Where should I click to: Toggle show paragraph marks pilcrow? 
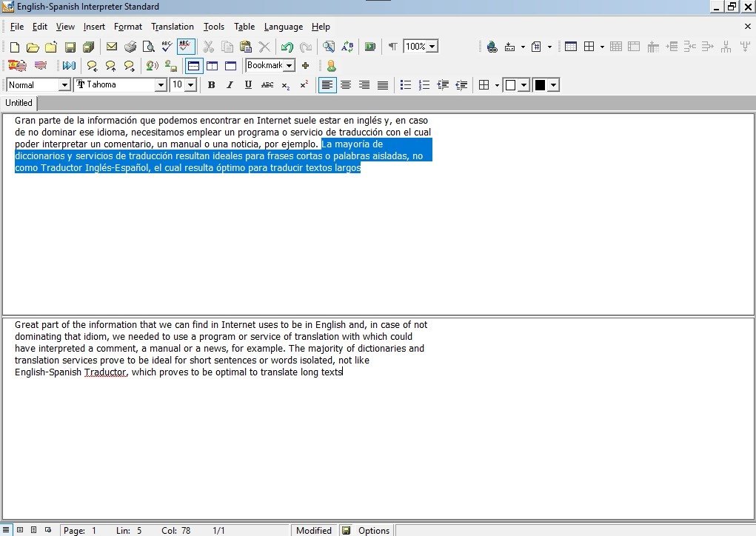coord(393,47)
